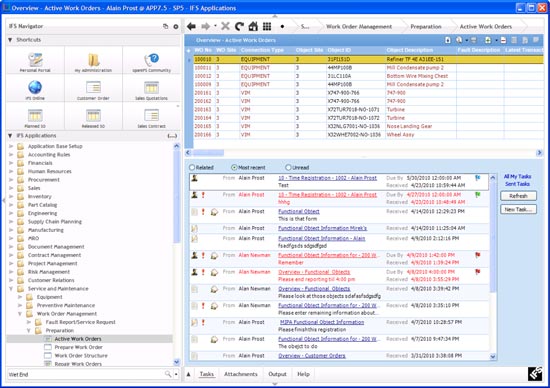This screenshot has width=550, height=388.
Task: Expand Fault Report/Service Request folder
Action: click(x=29, y=322)
